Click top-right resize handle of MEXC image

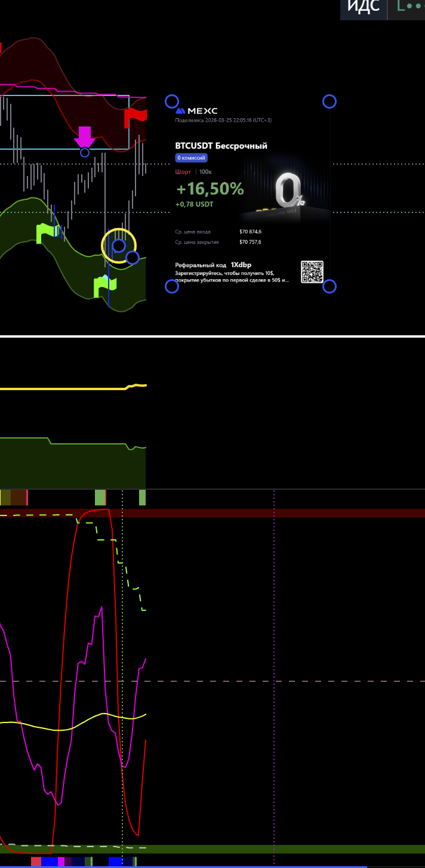pyautogui.click(x=329, y=101)
